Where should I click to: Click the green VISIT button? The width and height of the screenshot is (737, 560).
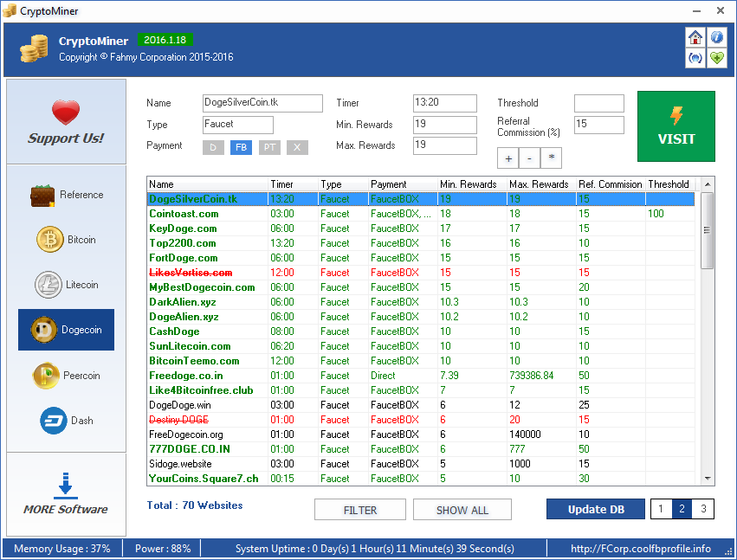tap(676, 126)
